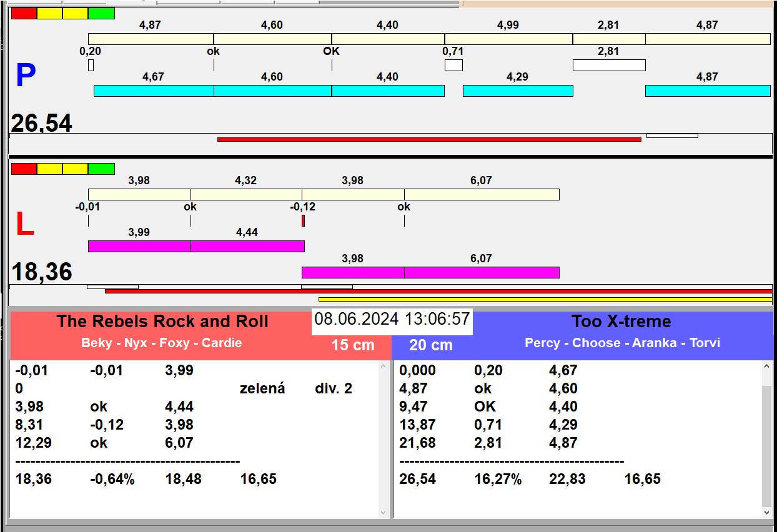Image resolution: width=777 pixels, height=532 pixels.
Task: Click the Percy - Choose - Aranka - Torvi lineup
Action: [x=622, y=343]
